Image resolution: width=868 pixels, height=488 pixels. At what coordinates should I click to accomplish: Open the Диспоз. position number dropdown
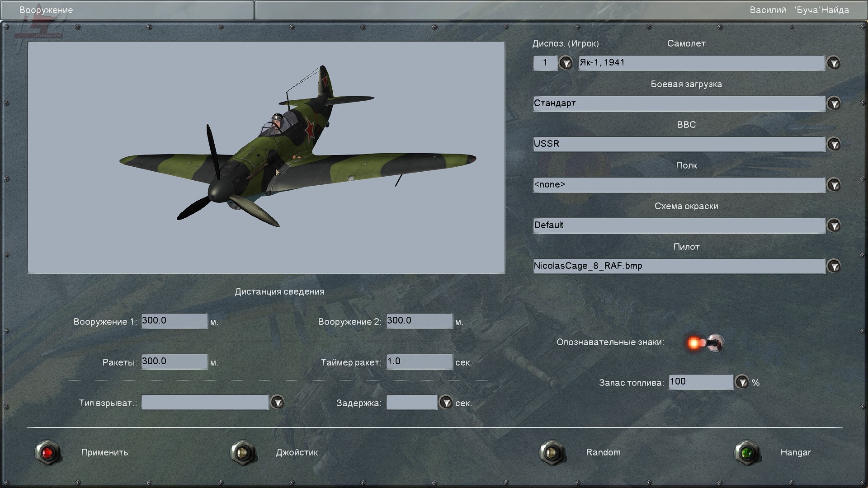pyautogui.click(x=566, y=63)
